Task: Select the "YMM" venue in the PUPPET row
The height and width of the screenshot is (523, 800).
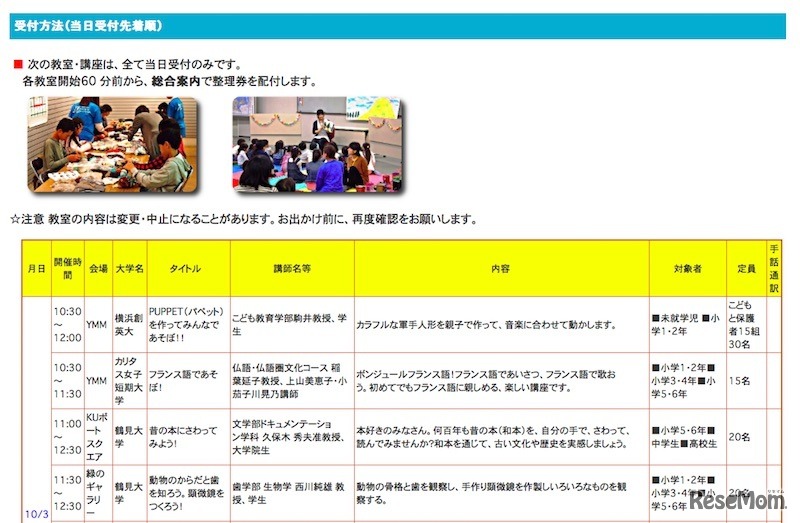Action: [x=98, y=325]
